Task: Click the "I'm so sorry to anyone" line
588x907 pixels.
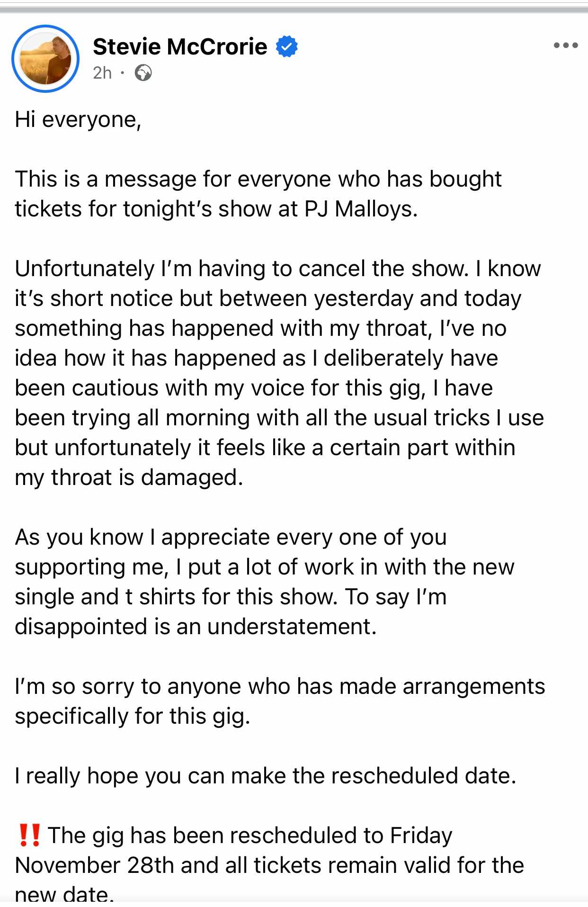Action: click(x=280, y=686)
